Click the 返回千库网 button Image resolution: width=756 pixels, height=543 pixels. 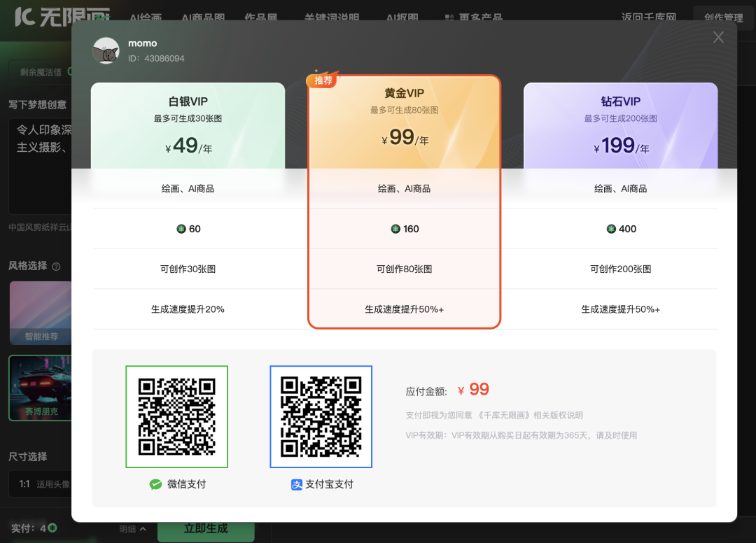pyautogui.click(x=647, y=17)
